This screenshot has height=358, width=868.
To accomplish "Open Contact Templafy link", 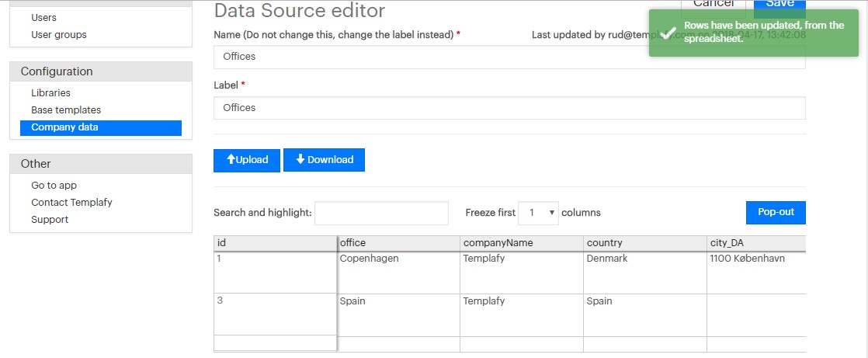I will 71,203.
